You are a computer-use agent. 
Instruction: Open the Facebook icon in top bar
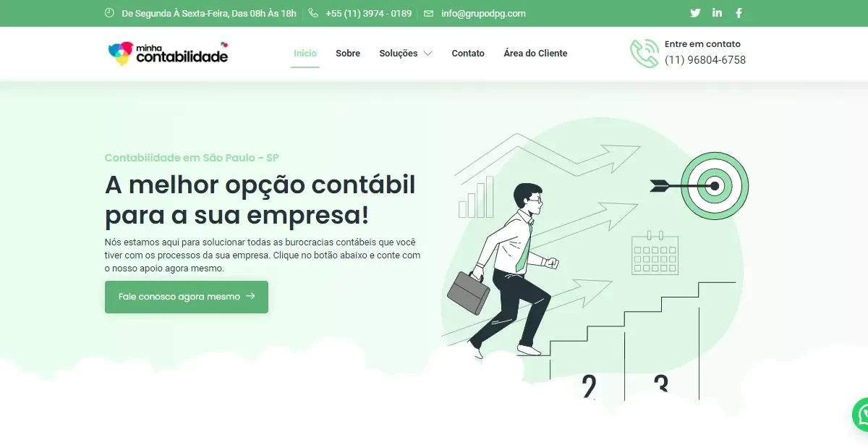tap(739, 13)
